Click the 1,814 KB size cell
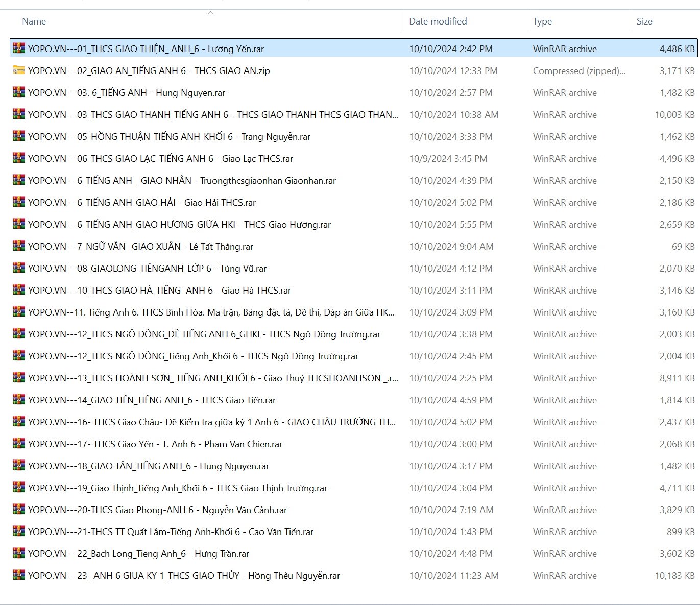The image size is (700, 605). point(677,400)
